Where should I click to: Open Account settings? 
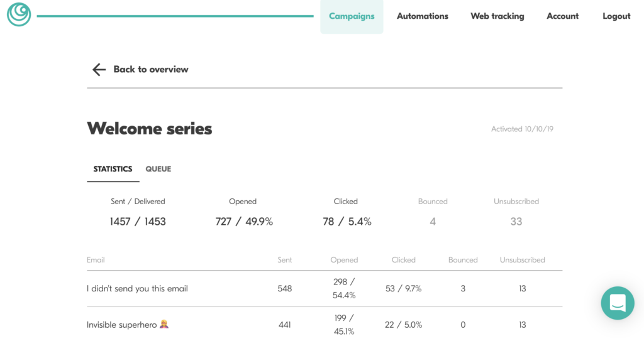coord(562,16)
